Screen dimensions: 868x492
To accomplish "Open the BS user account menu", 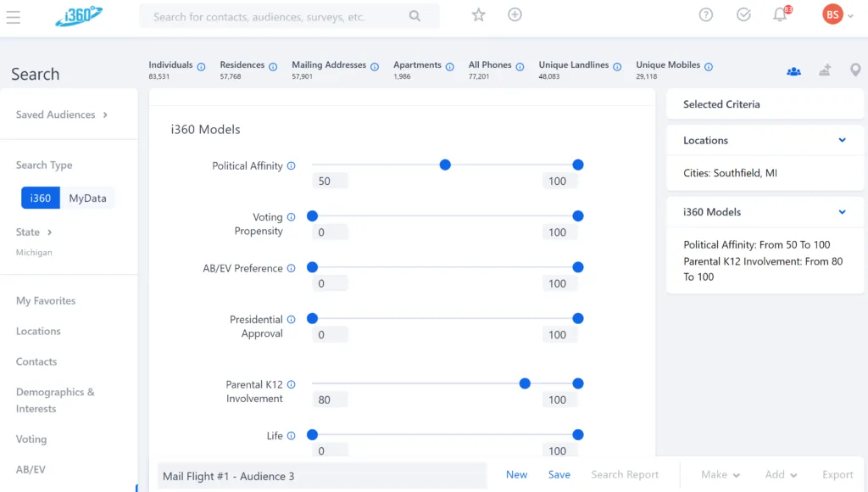I will [837, 14].
